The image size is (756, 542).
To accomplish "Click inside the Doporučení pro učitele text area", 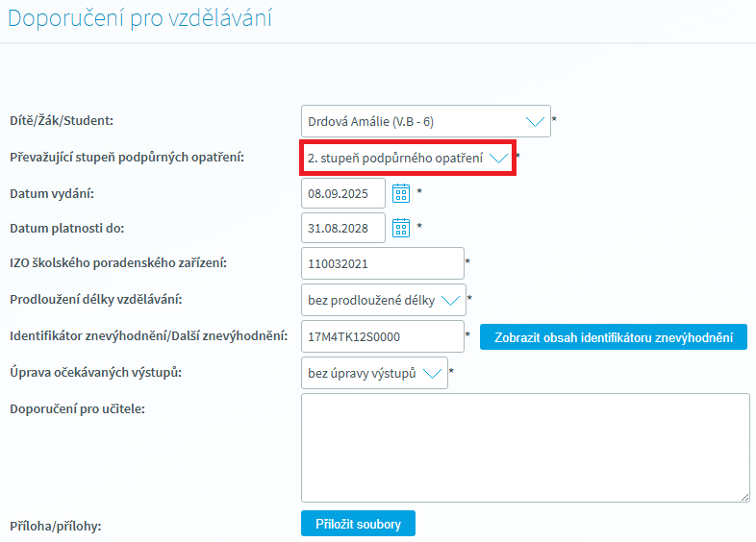I will 524,446.
